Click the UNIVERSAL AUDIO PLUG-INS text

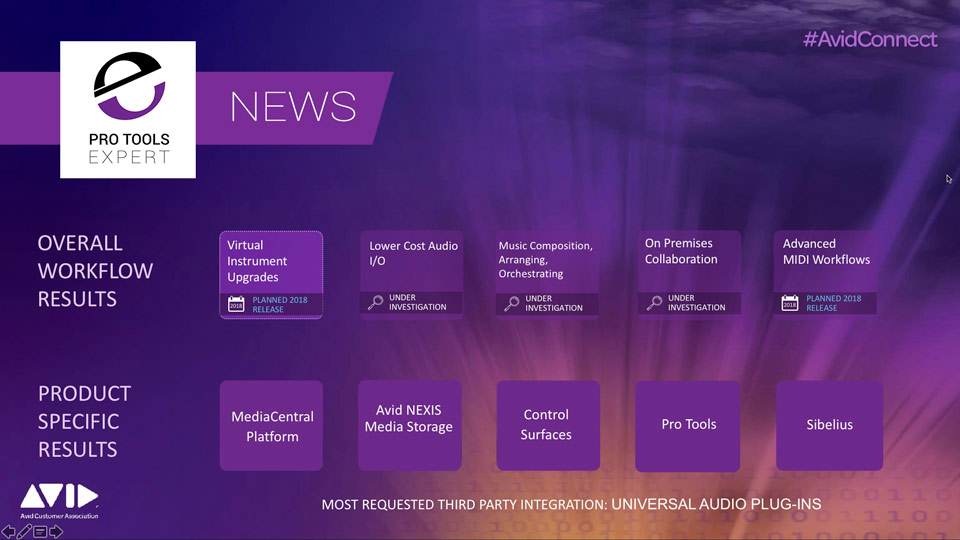click(x=716, y=504)
